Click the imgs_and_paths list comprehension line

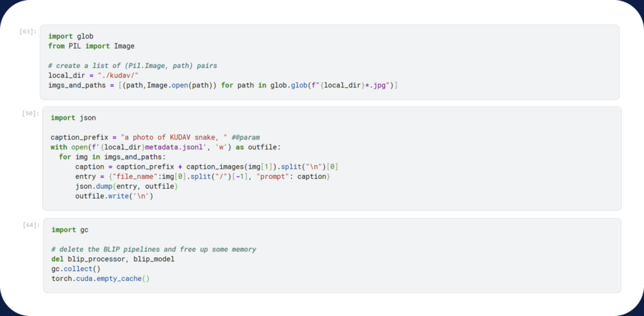223,86
